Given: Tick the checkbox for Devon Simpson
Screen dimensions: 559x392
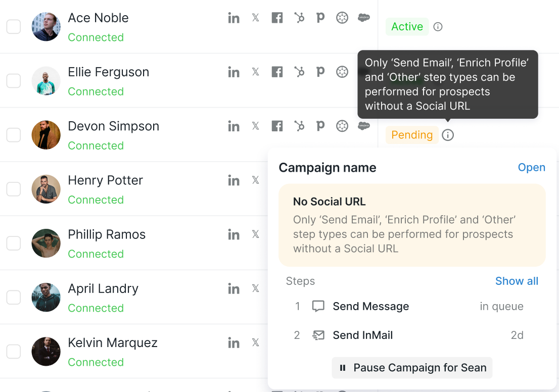Looking at the screenshot, I should coord(14,135).
